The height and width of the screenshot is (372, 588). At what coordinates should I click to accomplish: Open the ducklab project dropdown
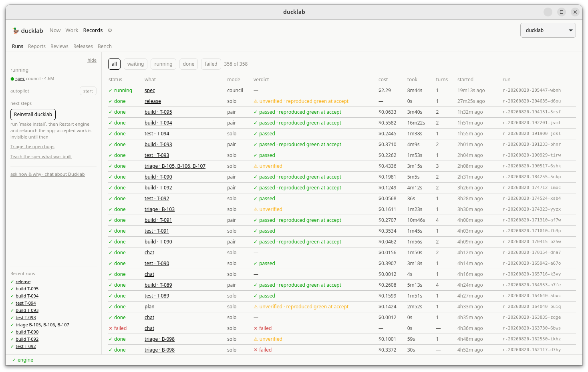[548, 30]
